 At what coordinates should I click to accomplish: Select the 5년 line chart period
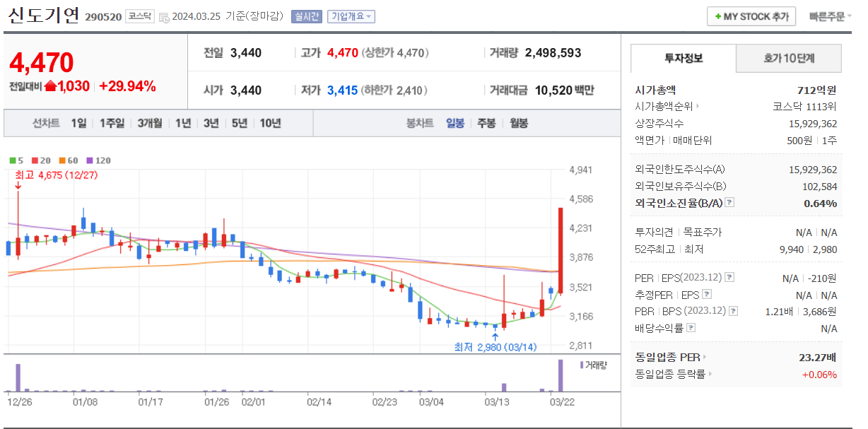pyautogui.click(x=239, y=123)
